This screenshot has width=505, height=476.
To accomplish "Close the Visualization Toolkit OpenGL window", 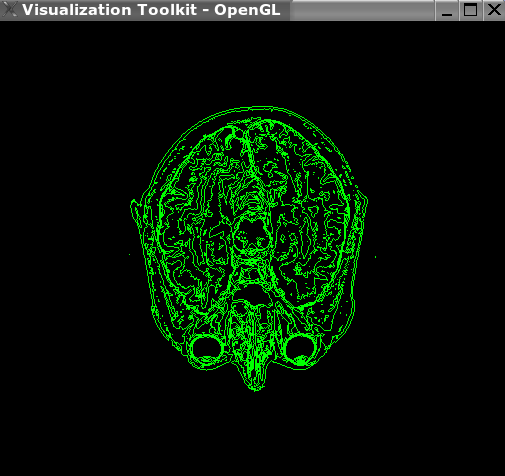I will pyautogui.click(x=494, y=10).
